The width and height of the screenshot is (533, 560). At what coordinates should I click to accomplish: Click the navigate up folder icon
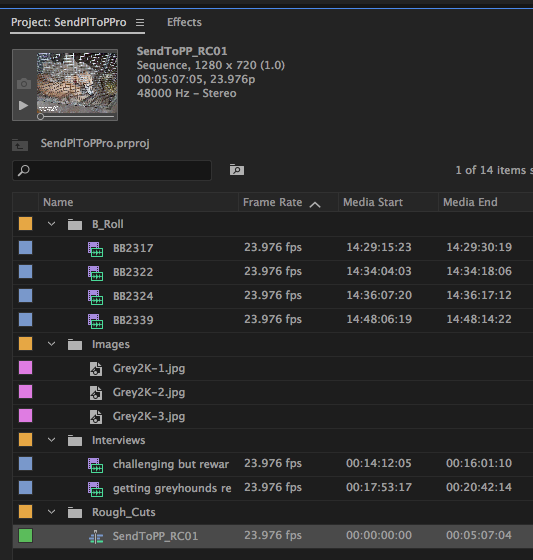point(20,145)
